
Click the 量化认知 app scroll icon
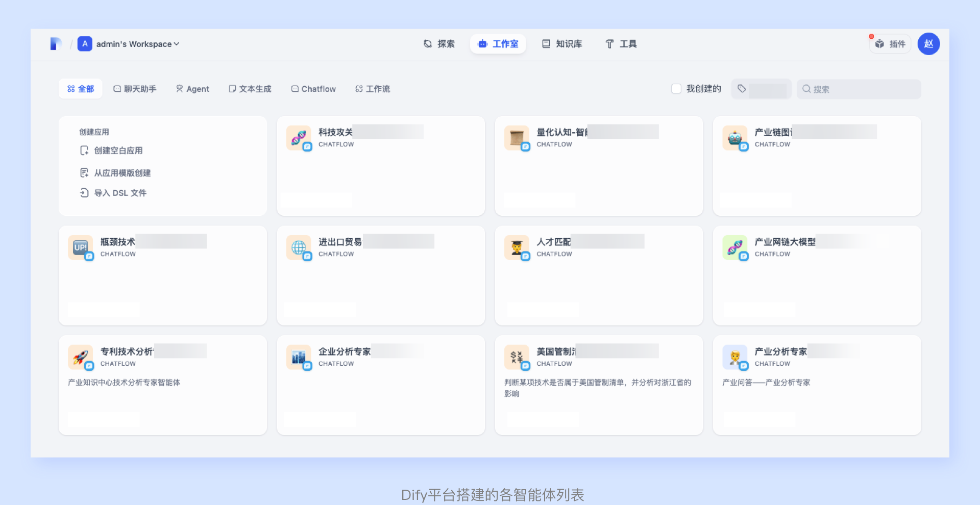(517, 138)
